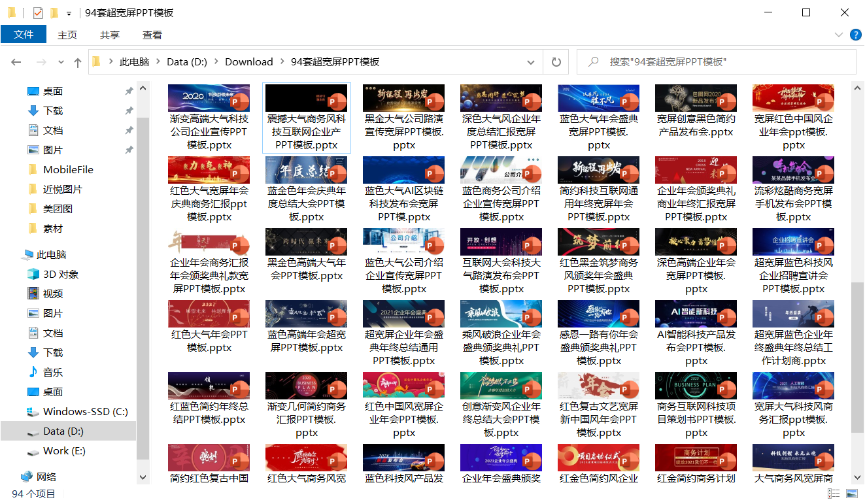Switch to large icons view icon

(852, 494)
